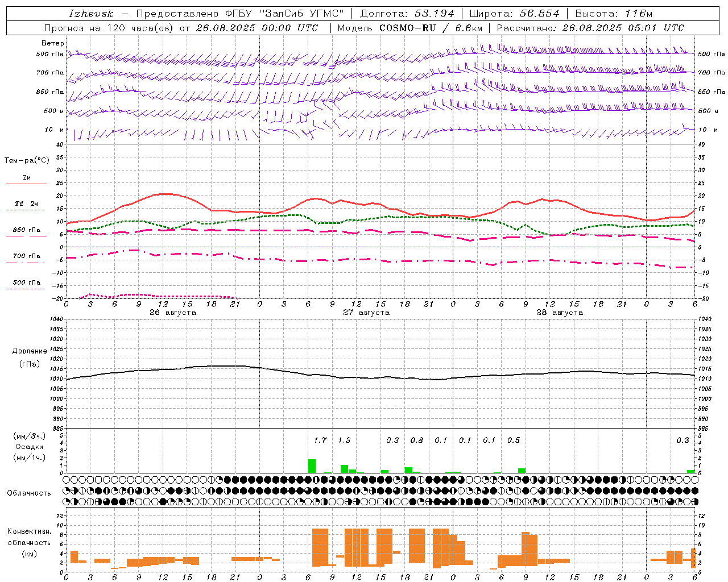
Task: Click the "10 м" wind level label on left
Action: (55, 130)
